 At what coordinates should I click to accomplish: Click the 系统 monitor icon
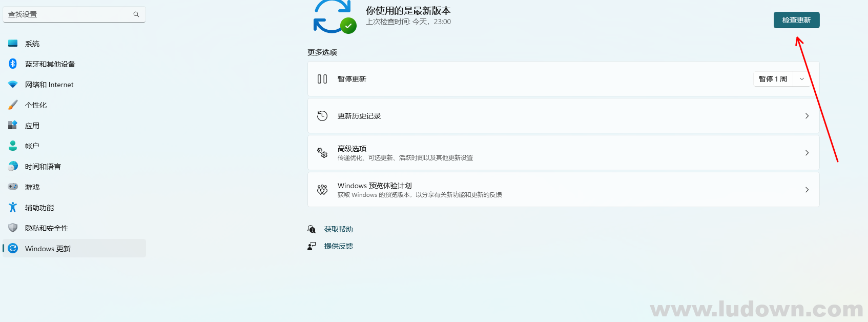pyautogui.click(x=13, y=44)
